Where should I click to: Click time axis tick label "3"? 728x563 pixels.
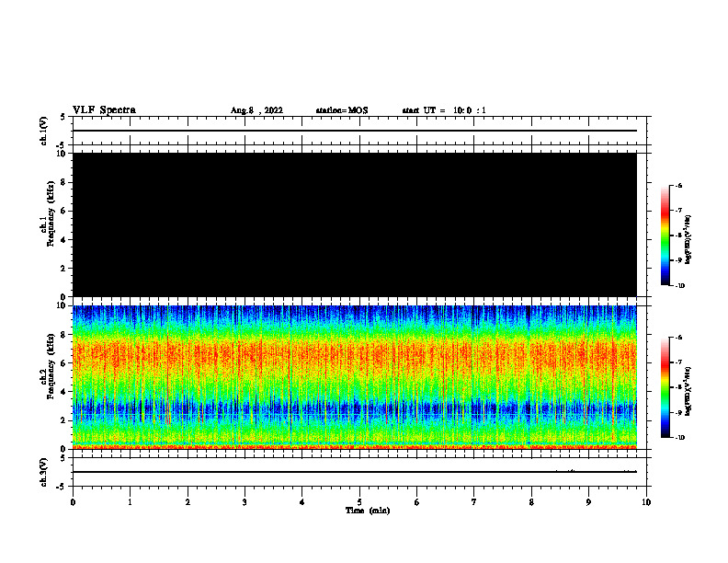coord(245,502)
